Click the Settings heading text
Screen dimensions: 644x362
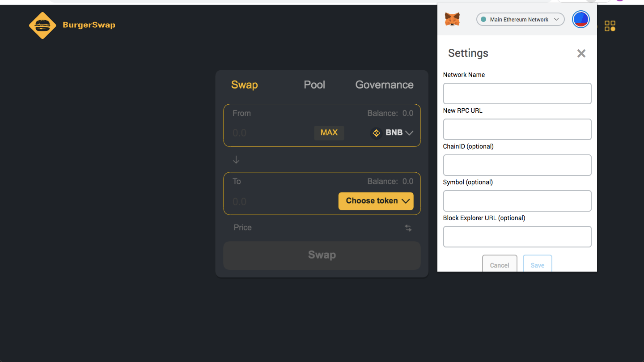click(x=468, y=53)
